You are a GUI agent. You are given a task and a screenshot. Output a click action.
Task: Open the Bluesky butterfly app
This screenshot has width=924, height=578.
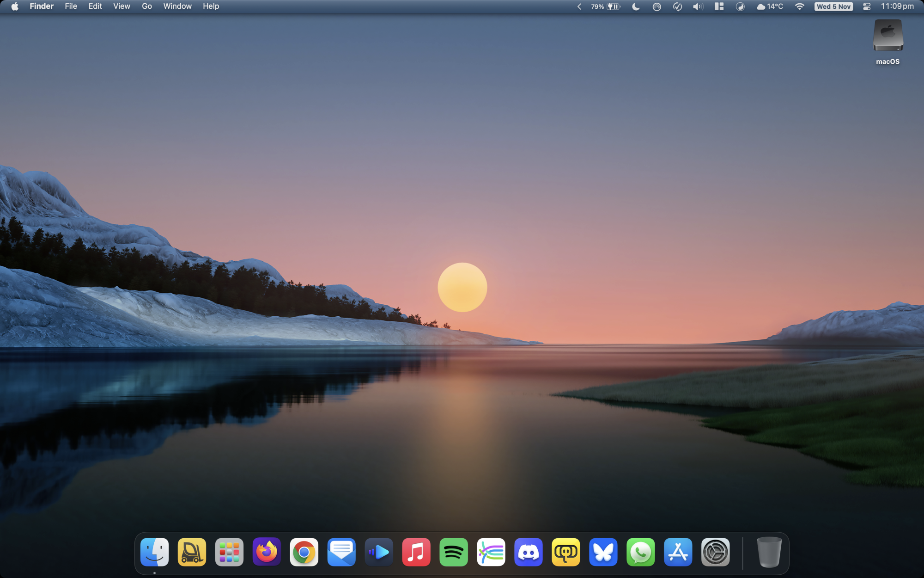603,552
